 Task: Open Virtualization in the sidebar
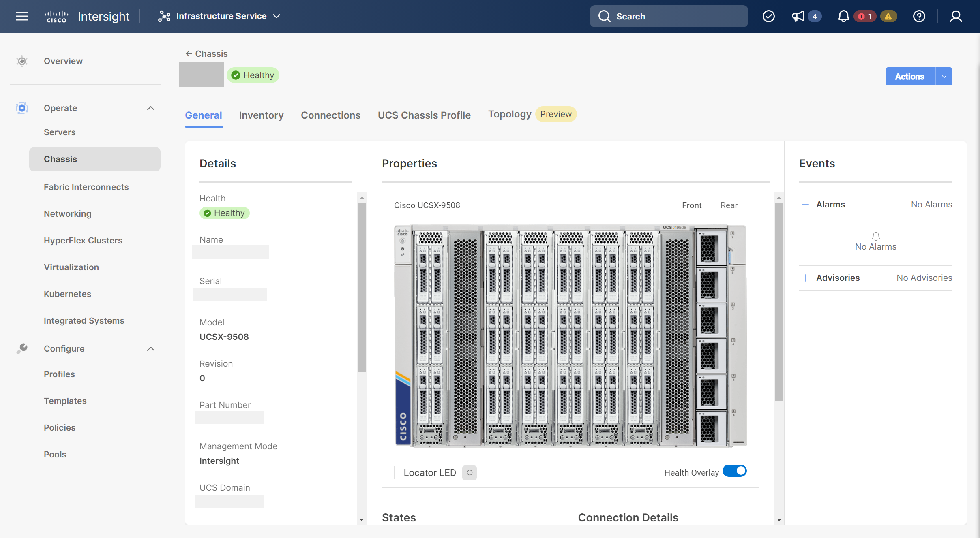tap(71, 267)
